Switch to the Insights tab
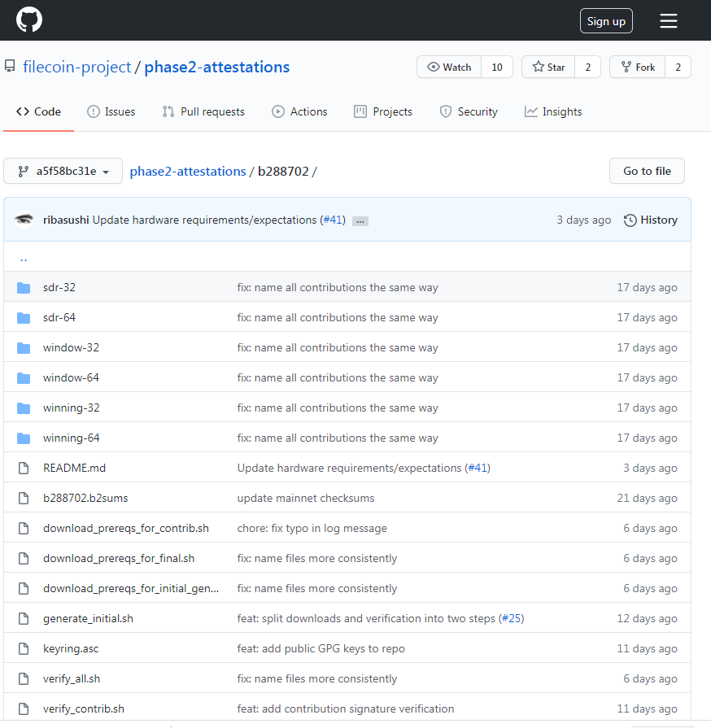The height and width of the screenshot is (728, 711). tap(553, 112)
